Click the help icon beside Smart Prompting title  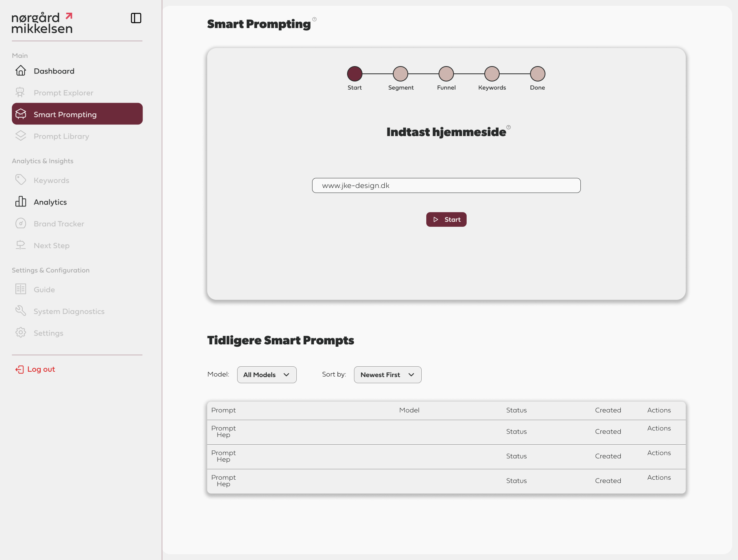(314, 19)
